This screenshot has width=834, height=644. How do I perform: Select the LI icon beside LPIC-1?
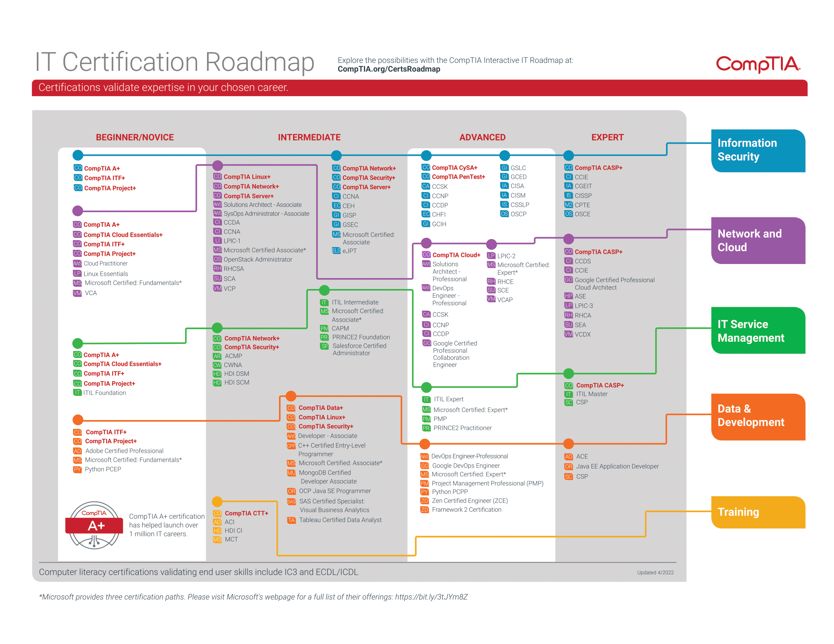click(x=217, y=240)
